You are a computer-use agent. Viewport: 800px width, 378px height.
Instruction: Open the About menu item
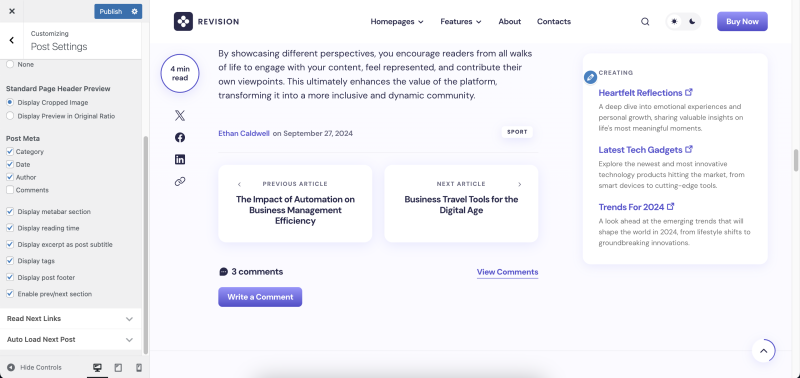click(x=509, y=21)
